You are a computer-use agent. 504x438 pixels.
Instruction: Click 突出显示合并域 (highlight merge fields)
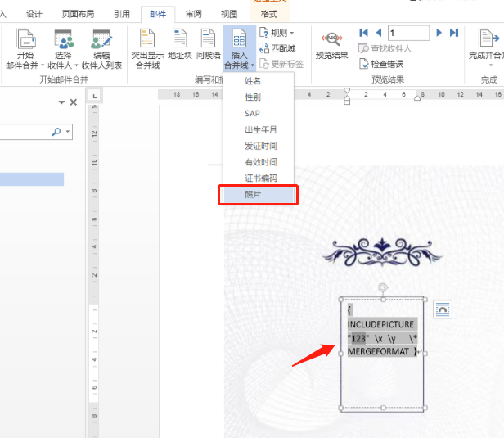pos(147,49)
